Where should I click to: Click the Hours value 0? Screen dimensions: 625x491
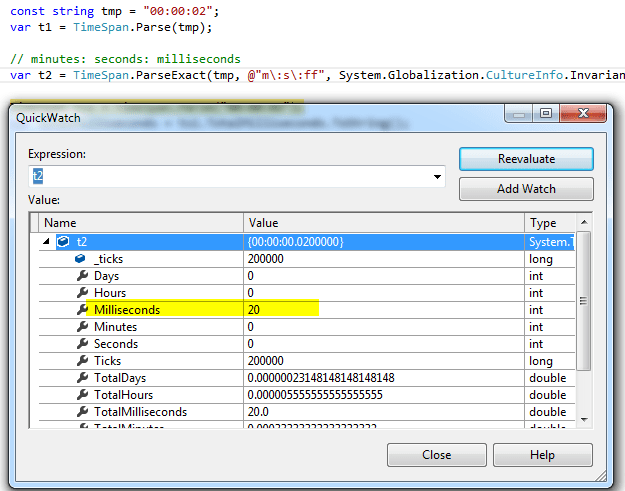tap(250, 293)
